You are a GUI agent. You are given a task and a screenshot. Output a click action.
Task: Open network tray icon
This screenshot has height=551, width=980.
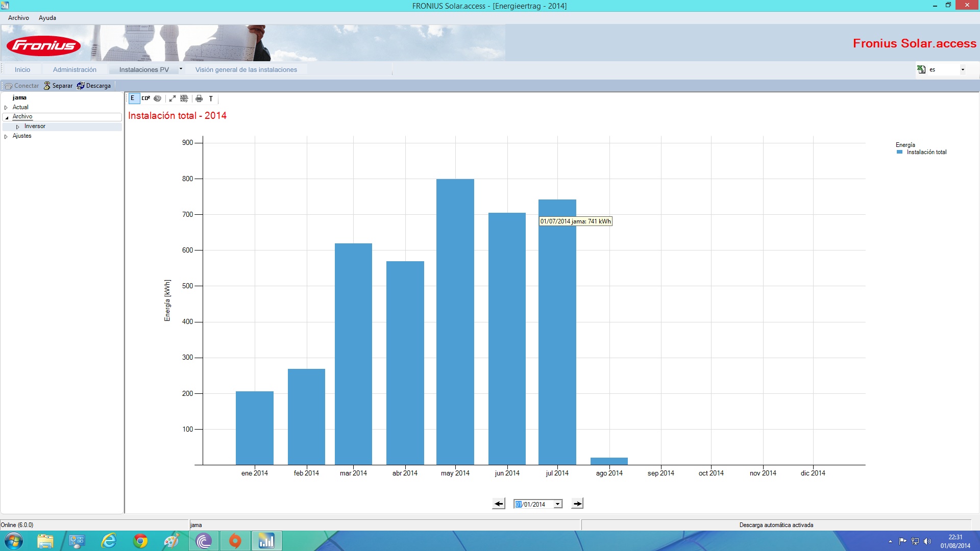(x=915, y=541)
